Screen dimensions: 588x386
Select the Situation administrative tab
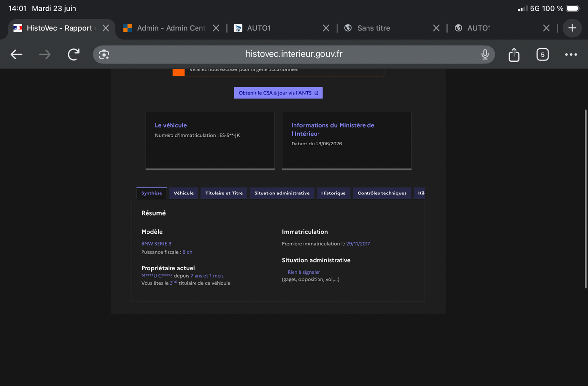[x=282, y=193]
